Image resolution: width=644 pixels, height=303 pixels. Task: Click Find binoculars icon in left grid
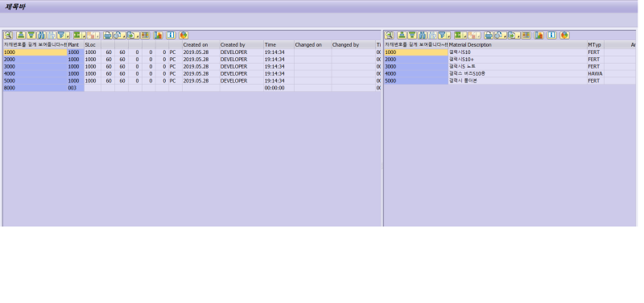tap(42, 35)
